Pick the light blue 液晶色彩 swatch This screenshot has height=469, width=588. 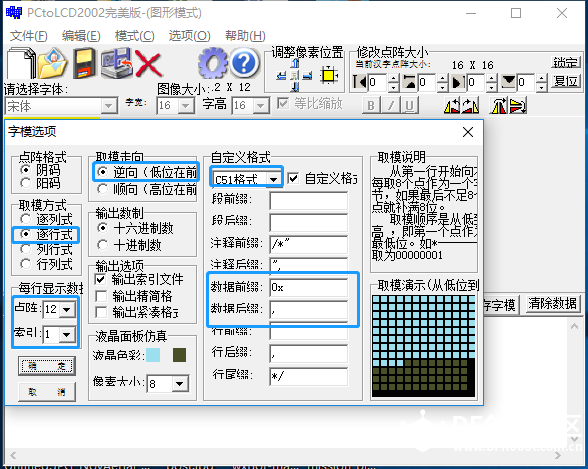(153, 355)
